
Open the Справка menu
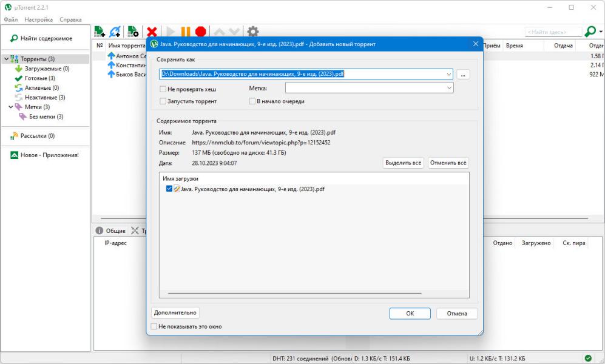pos(70,19)
